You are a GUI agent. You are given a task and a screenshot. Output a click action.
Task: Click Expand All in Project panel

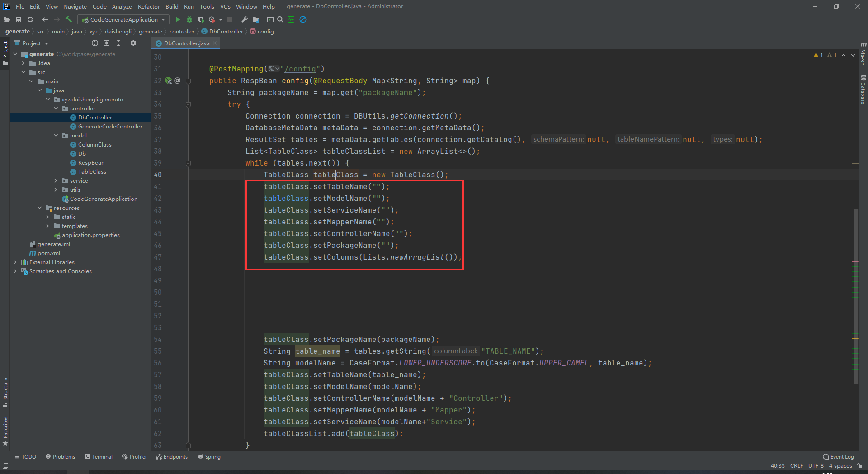[x=107, y=43]
